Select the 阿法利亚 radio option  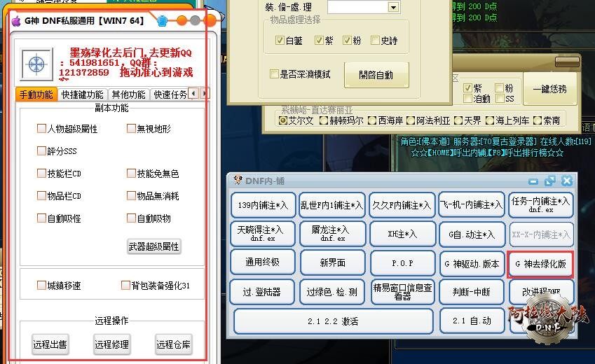coord(411,120)
